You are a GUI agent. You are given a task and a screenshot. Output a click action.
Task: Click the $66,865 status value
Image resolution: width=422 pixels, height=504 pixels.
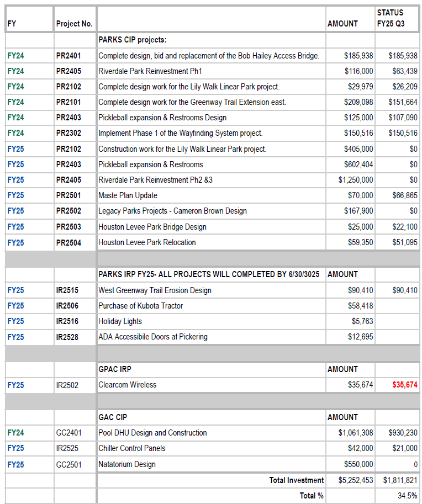pyautogui.click(x=405, y=195)
